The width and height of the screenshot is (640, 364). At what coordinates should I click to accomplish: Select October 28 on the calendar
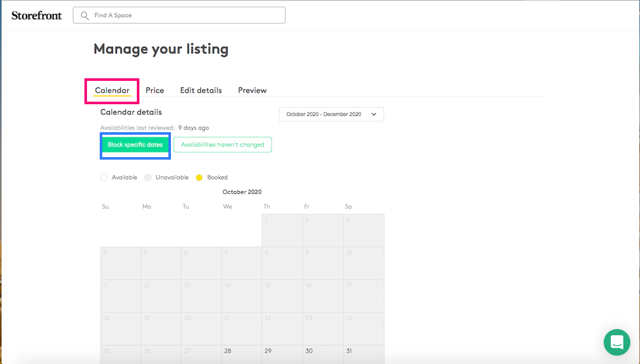(242, 354)
